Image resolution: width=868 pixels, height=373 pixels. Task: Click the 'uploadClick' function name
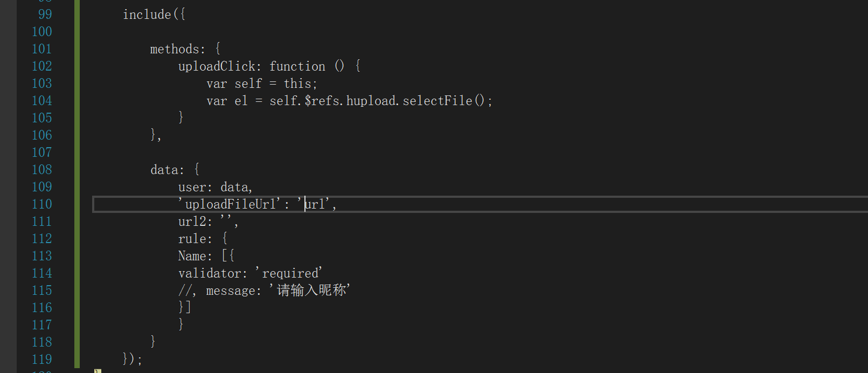(x=217, y=66)
